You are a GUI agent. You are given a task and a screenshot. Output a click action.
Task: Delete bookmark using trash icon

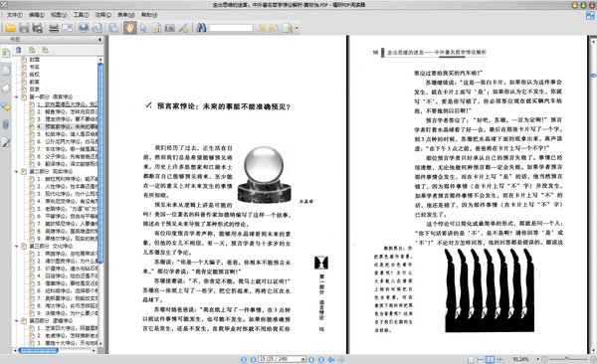pyautogui.click(x=18, y=50)
